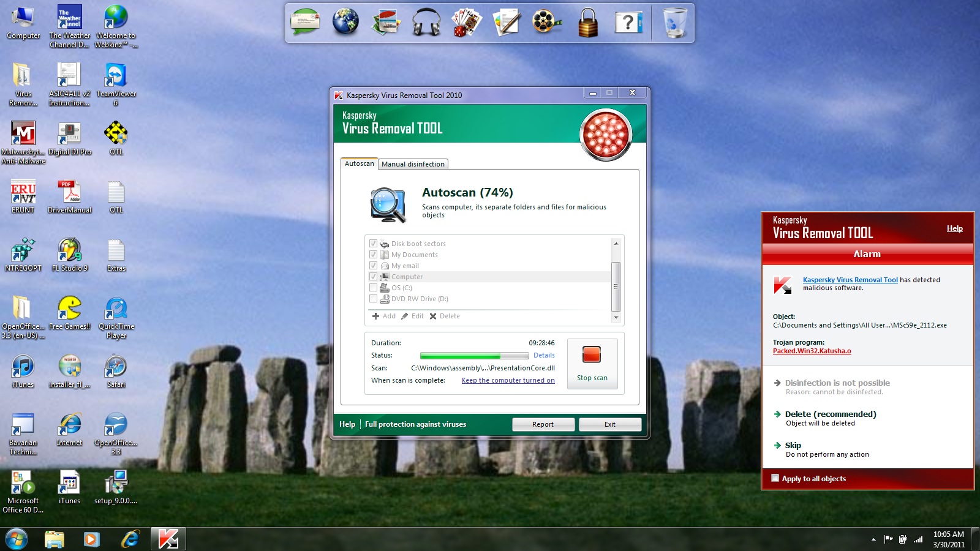Open Internet Explorer from the taskbar

tap(130, 539)
